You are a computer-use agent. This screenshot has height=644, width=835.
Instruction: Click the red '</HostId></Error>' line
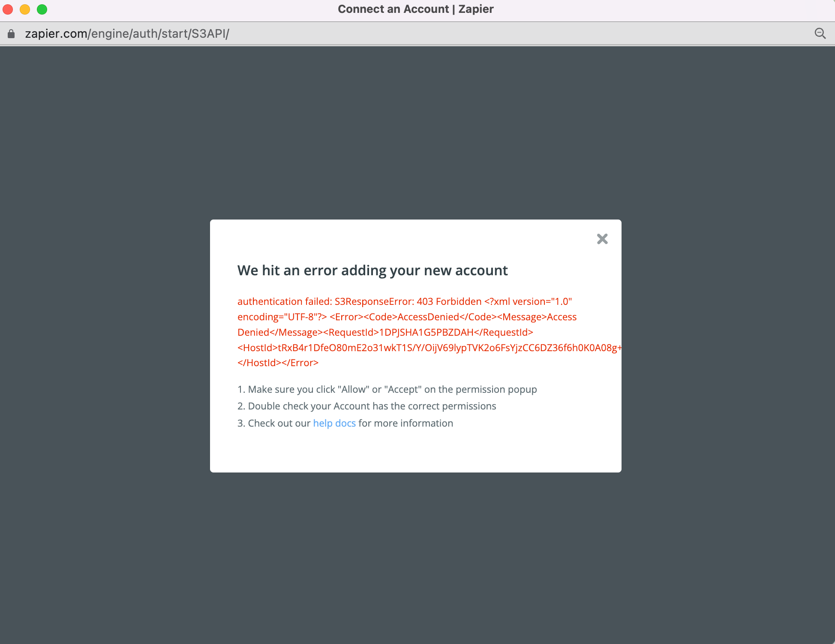pyautogui.click(x=278, y=363)
